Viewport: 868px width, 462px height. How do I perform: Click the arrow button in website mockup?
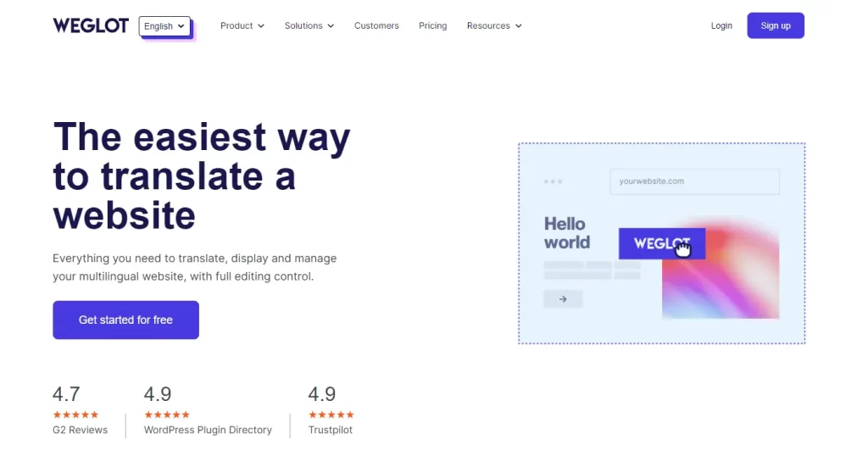click(x=563, y=299)
